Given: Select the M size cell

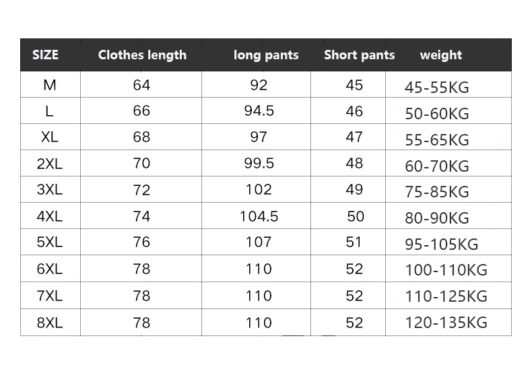Looking at the screenshot, I should point(50,85).
